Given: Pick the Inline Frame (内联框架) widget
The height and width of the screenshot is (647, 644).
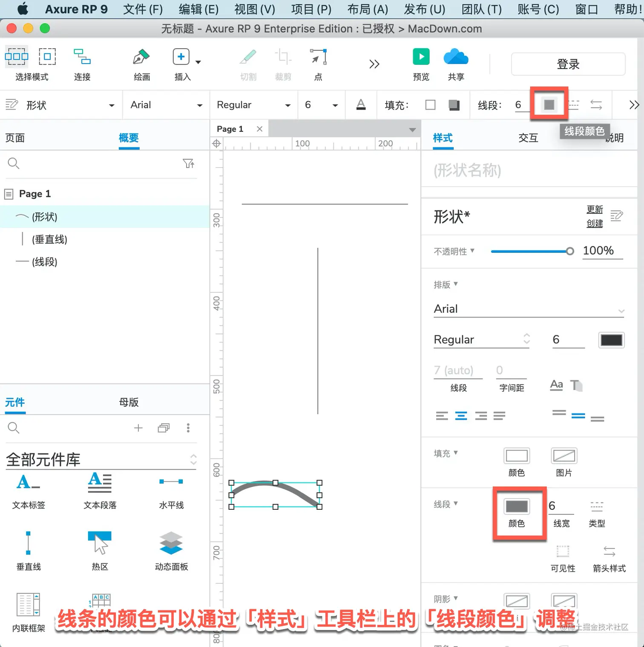Looking at the screenshot, I should (x=29, y=612).
